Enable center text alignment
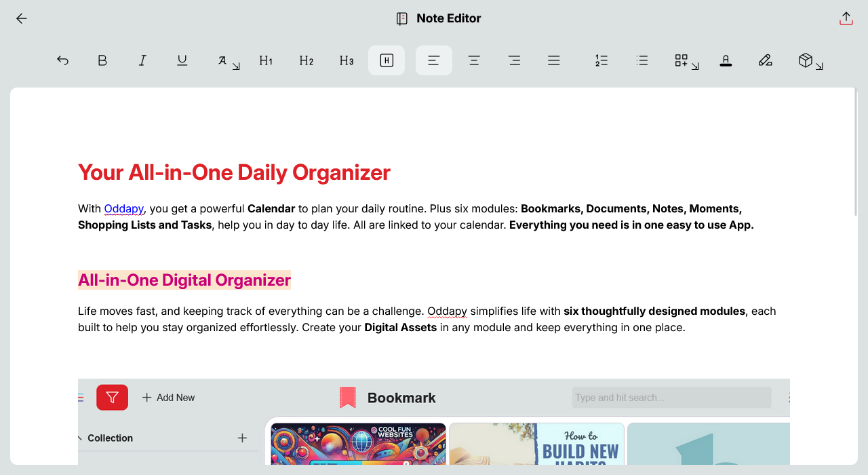Viewport: 868px width, 475px height. pos(474,60)
